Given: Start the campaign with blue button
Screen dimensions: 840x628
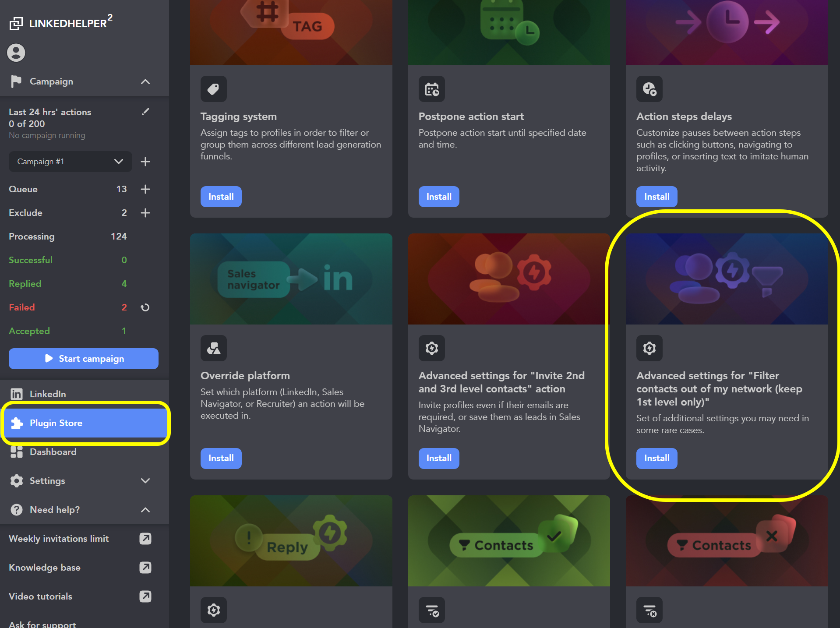Looking at the screenshot, I should [84, 359].
